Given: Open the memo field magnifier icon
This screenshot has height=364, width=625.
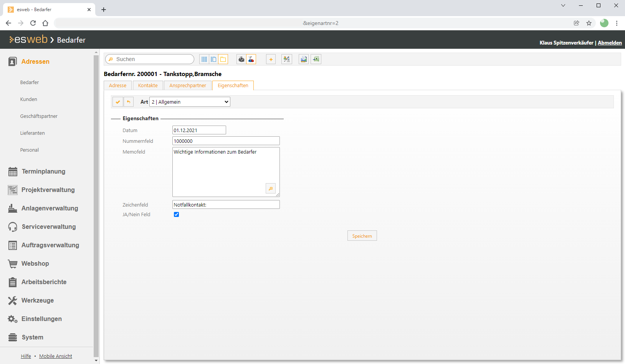Looking at the screenshot, I should coord(271,189).
